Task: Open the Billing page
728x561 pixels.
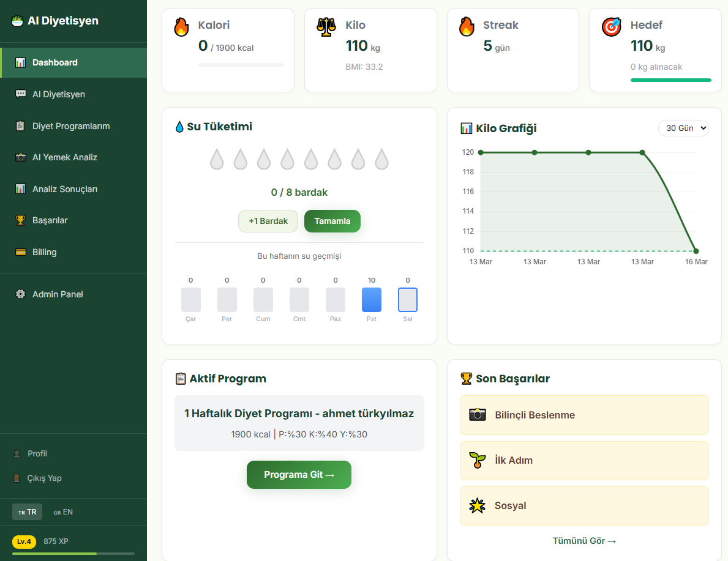Action: tap(73, 252)
